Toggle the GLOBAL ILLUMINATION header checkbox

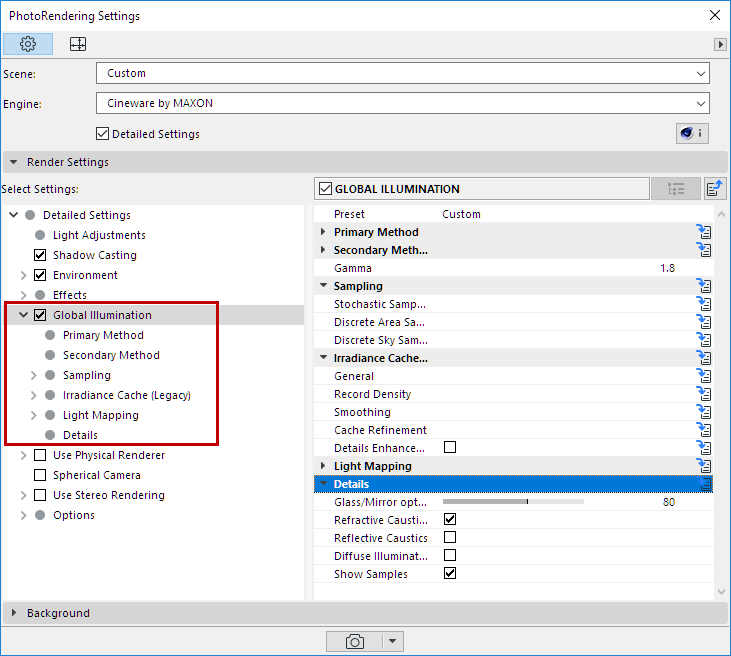pyautogui.click(x=325, y=189)
